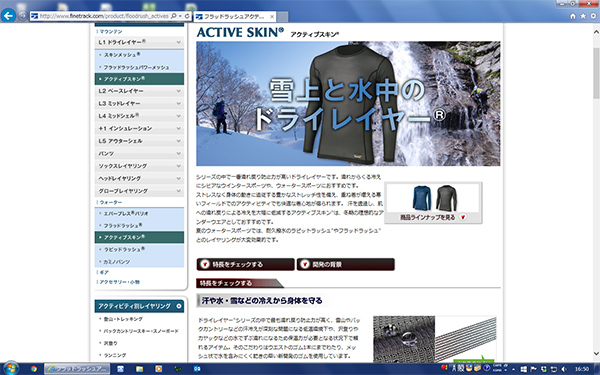Open browser Tools gear icon
The width and height of the screenshot is (600, 375).
coord(593,16)
